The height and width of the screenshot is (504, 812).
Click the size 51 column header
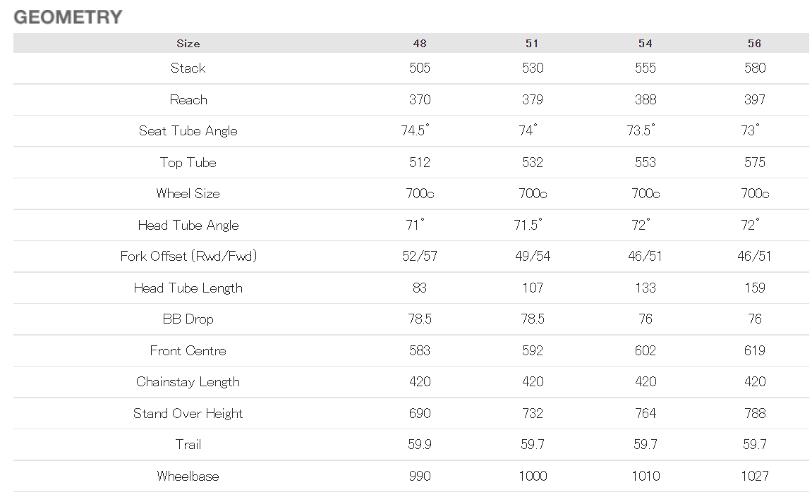[x=533, y=44]
